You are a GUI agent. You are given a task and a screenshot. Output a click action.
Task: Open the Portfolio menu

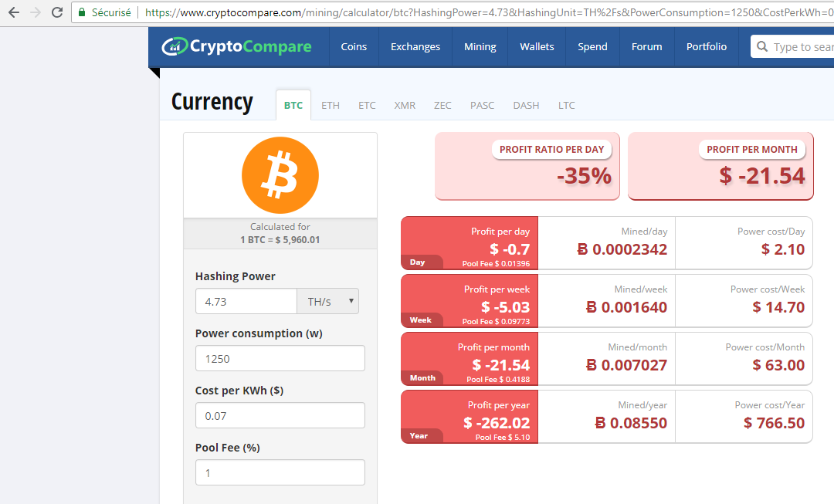[707, 47]
